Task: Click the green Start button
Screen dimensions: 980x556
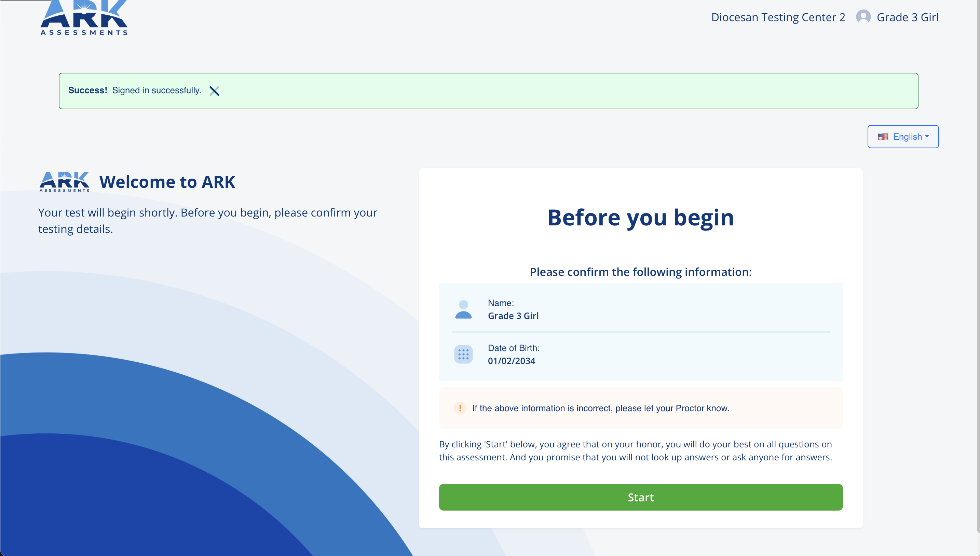Action: pos(641,497)
